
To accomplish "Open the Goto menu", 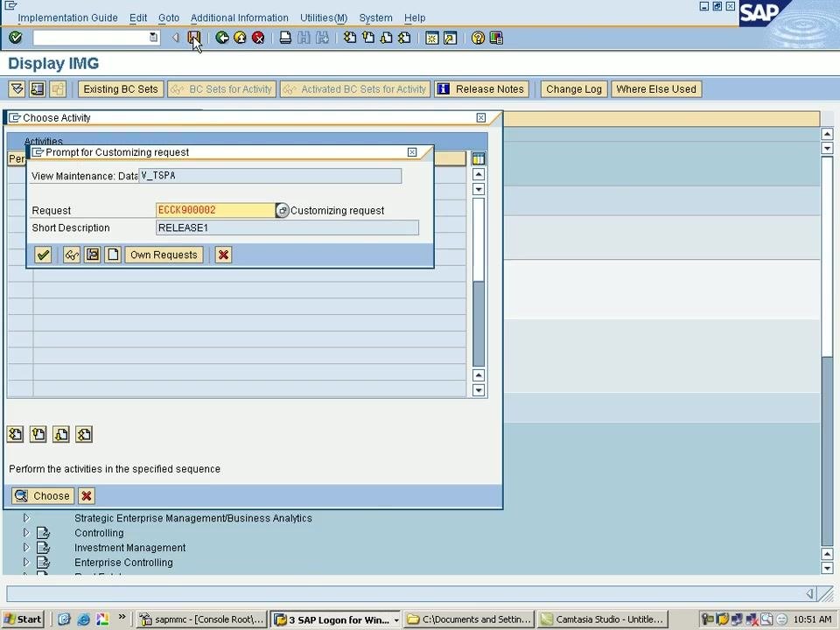I will pos(169,17).
